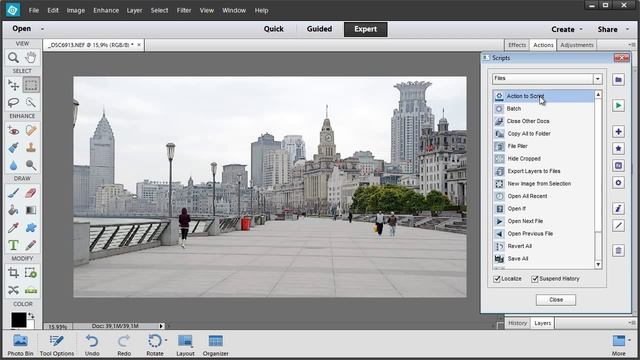Click the star icon in Scripts dialog
This screenshot has height=360, width=640.
pos(618,149)
